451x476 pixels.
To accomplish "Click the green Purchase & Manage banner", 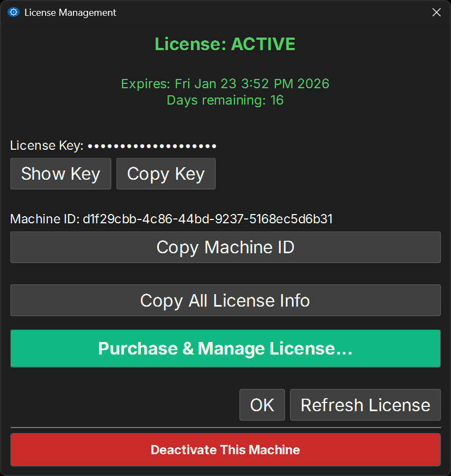I will pos(225,348).
